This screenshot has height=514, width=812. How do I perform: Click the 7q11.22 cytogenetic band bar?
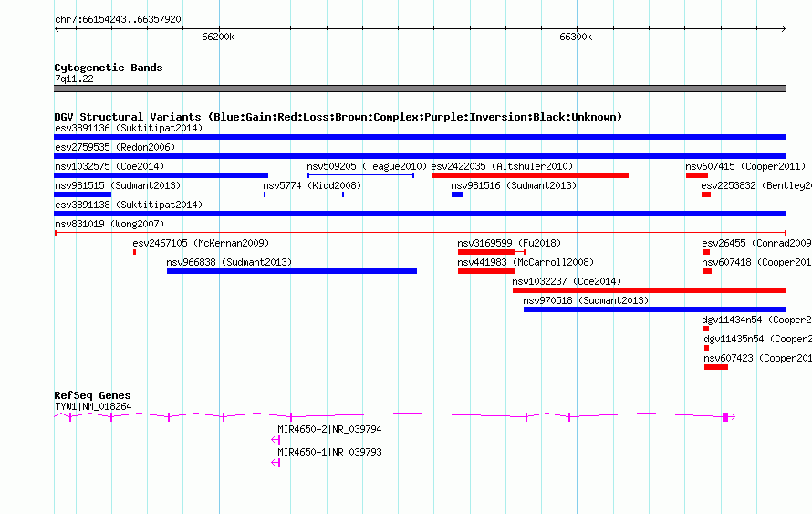(420, 89)
